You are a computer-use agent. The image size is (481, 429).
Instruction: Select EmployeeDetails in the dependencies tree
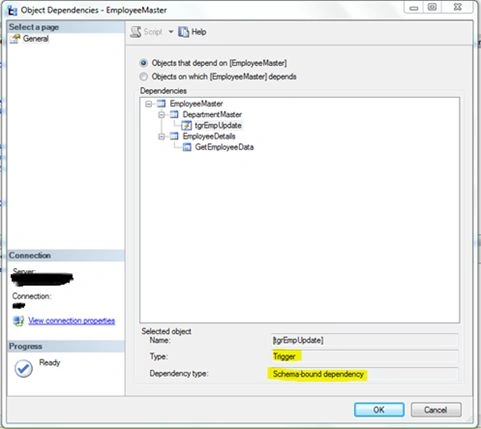coord(209,136)
